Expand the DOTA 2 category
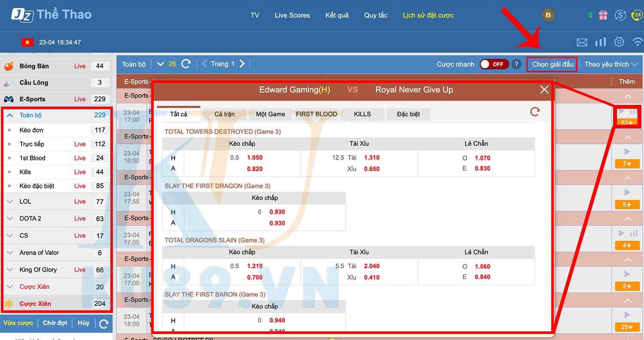This screenshot has width=644, height=340. point(10,219)
